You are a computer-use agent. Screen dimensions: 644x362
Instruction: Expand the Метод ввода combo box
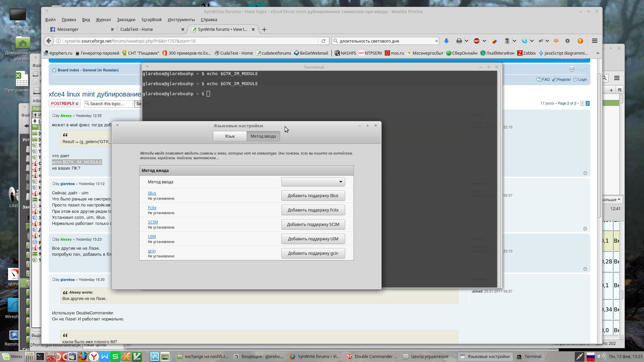(x=313, y=182)
